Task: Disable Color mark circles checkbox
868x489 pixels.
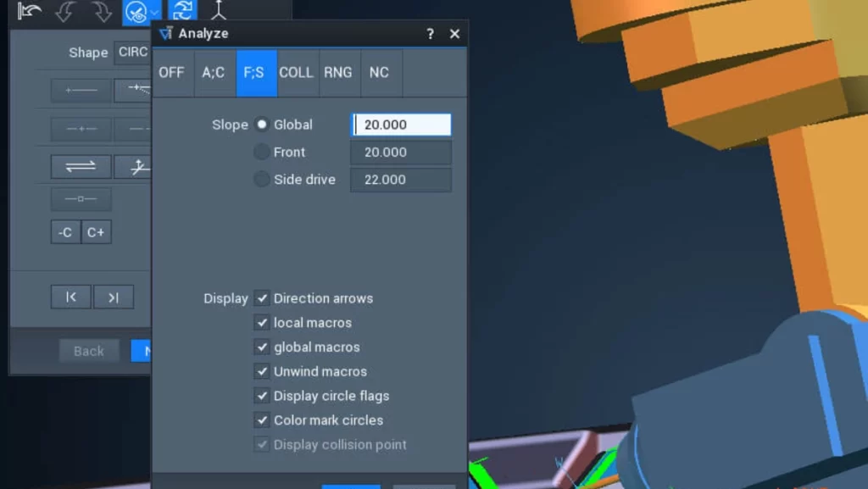Action: pos(262,420)
